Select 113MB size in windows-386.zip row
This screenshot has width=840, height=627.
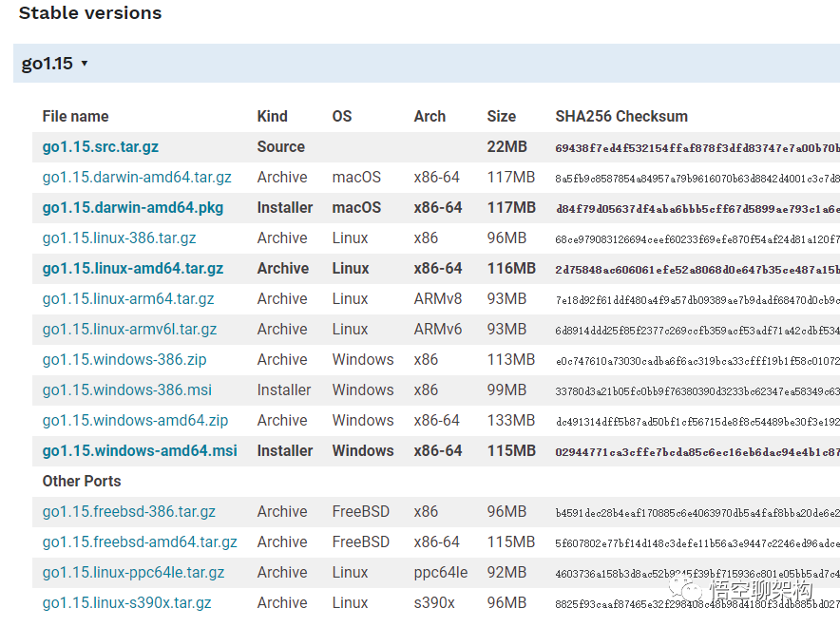click(x=511, y=360)
